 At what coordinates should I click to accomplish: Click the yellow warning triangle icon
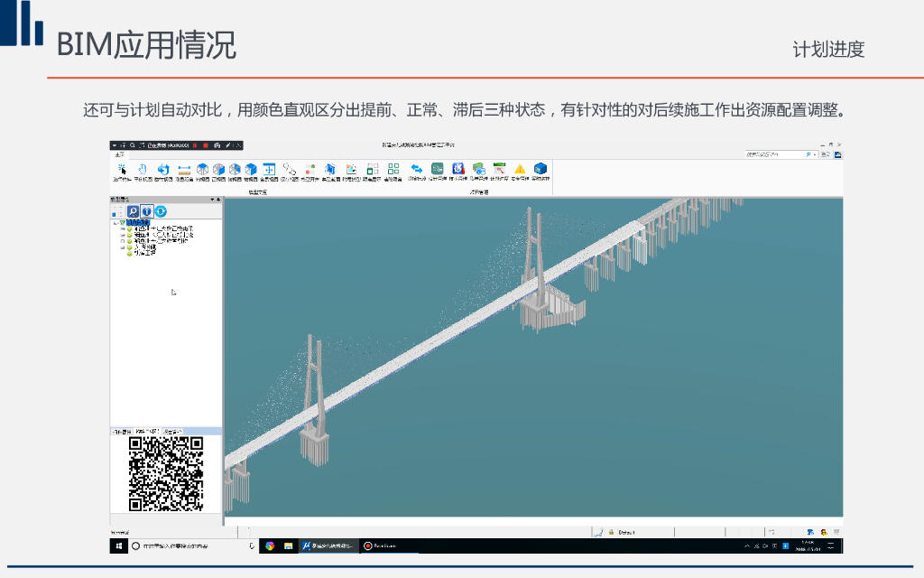[520, 169]
